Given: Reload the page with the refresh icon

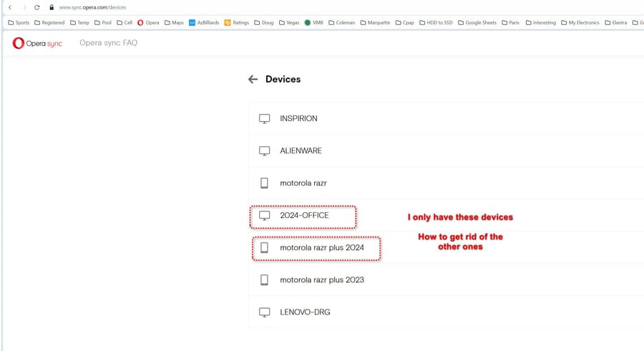Looking at the screenshot, I should tap(37, 7).
